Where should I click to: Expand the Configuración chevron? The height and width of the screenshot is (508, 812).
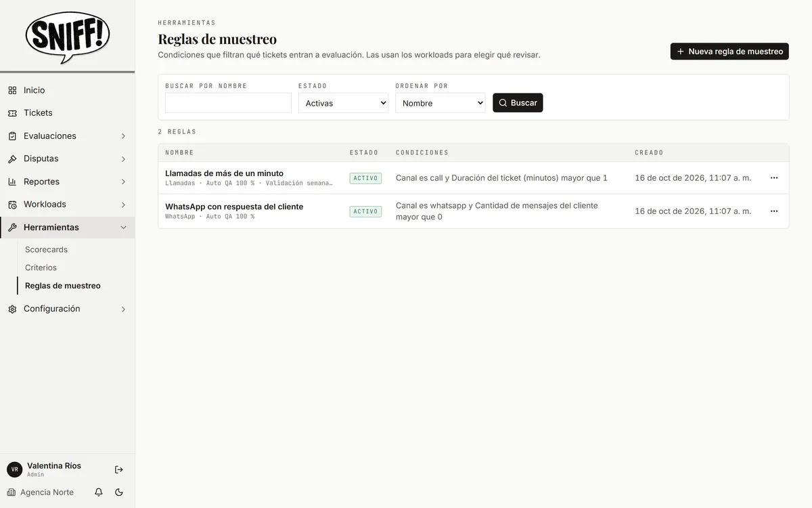[123, 309]
